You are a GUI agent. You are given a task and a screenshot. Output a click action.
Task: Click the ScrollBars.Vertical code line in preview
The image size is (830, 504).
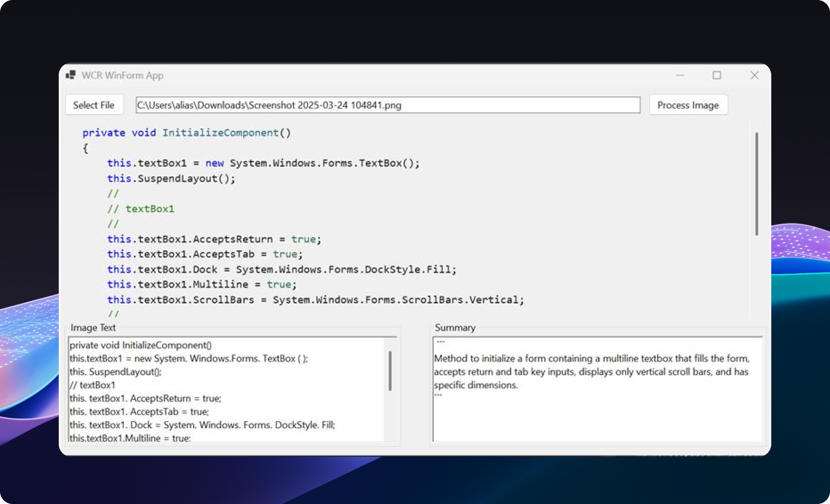click(x=315, y=300)
